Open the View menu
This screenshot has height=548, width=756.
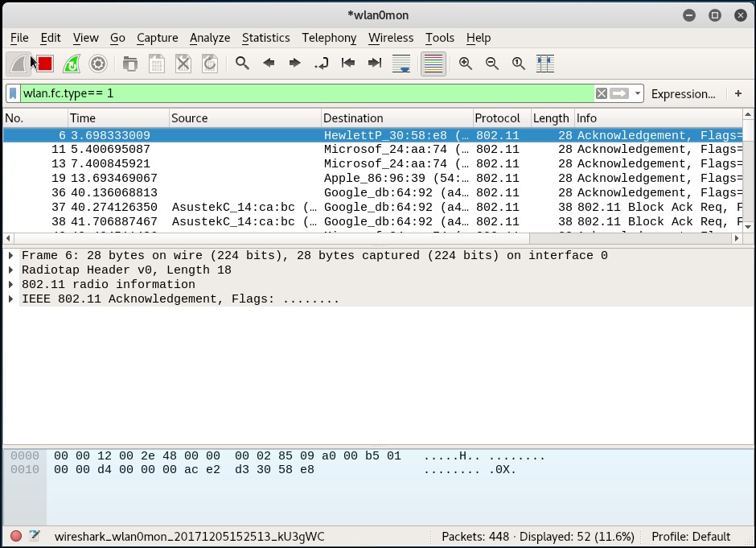pyautogui.click(x=86, y=38)
